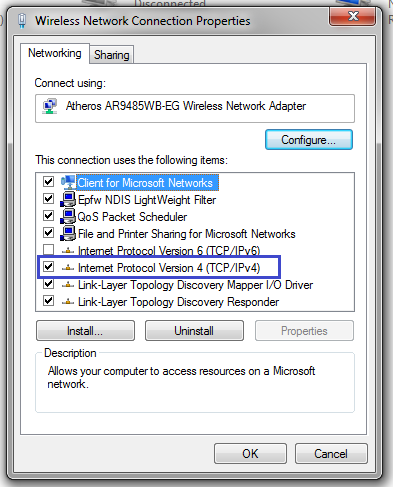Click the TCP/IPv6 protocol icon
Screen dimensions: 393x487
(68, 251)
